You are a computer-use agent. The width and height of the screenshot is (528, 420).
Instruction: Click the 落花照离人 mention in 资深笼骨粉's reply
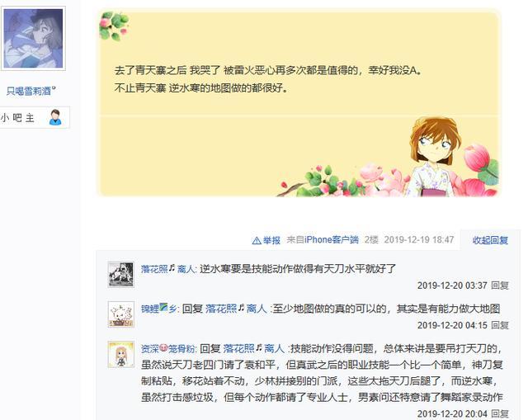click(253, 348)
